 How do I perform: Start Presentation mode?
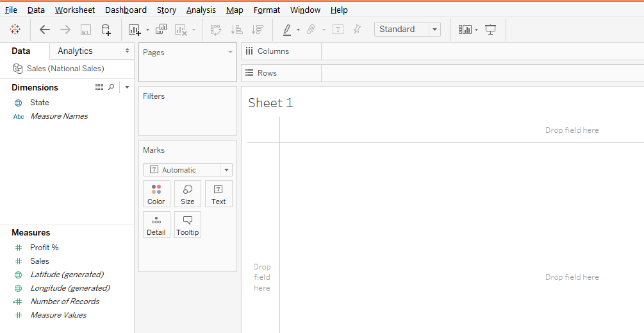[490, 29]
